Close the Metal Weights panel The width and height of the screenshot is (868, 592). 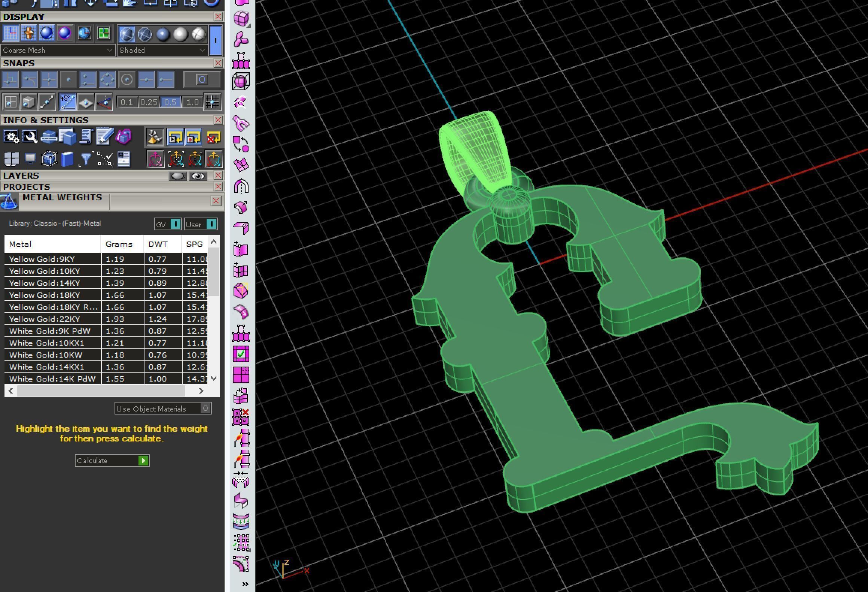point(216,201)
